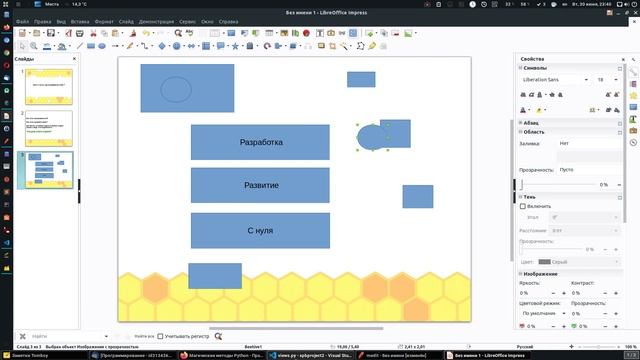Switch to the Visual Studio taskbar window
The width and height of the screenshot is (640, 360).
311,356
